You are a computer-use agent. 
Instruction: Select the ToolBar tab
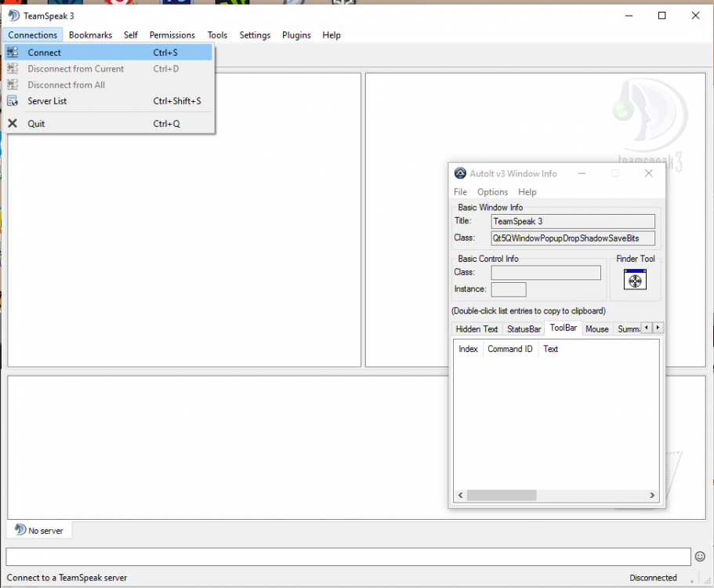coord(564,328)
